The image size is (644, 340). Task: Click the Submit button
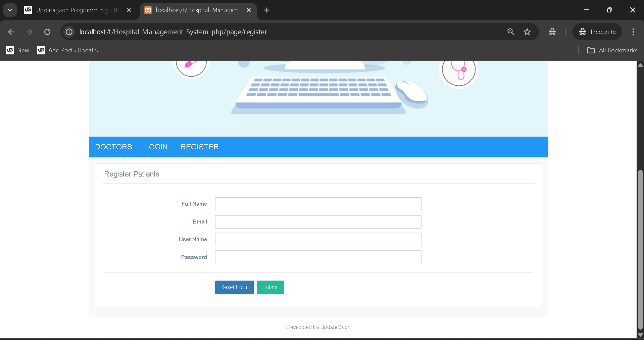(x=270, y=287)
